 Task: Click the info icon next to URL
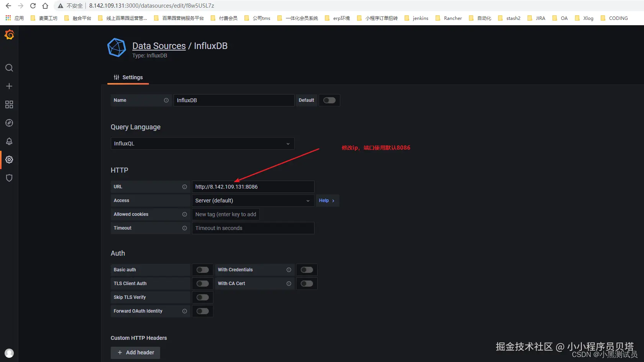[x=185, y=187]
